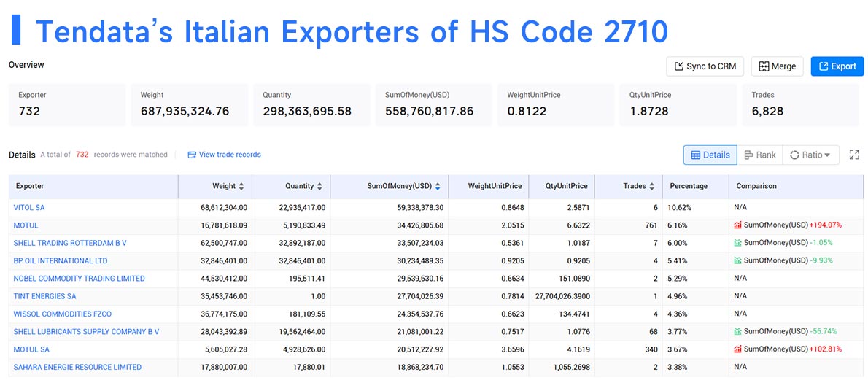Click the Percentage column header

tap(696, 187)
